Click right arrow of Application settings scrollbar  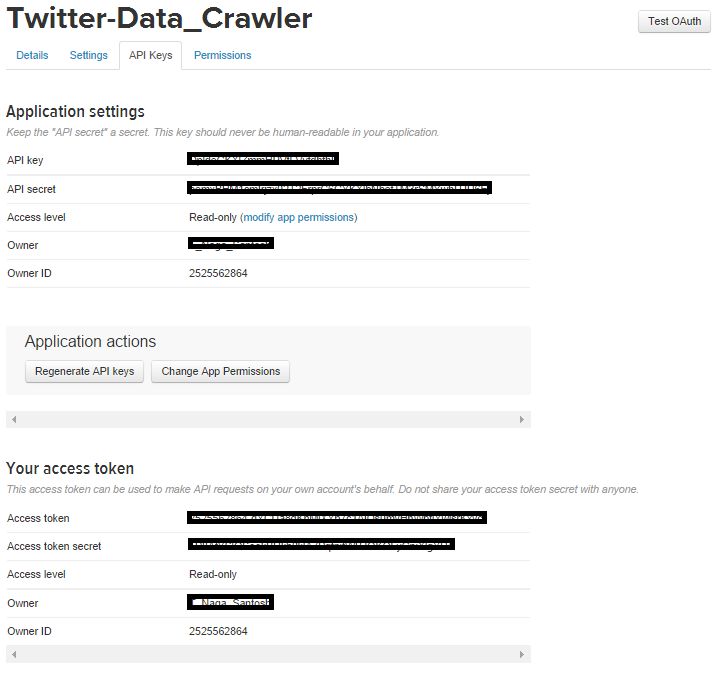coord(522,419)
